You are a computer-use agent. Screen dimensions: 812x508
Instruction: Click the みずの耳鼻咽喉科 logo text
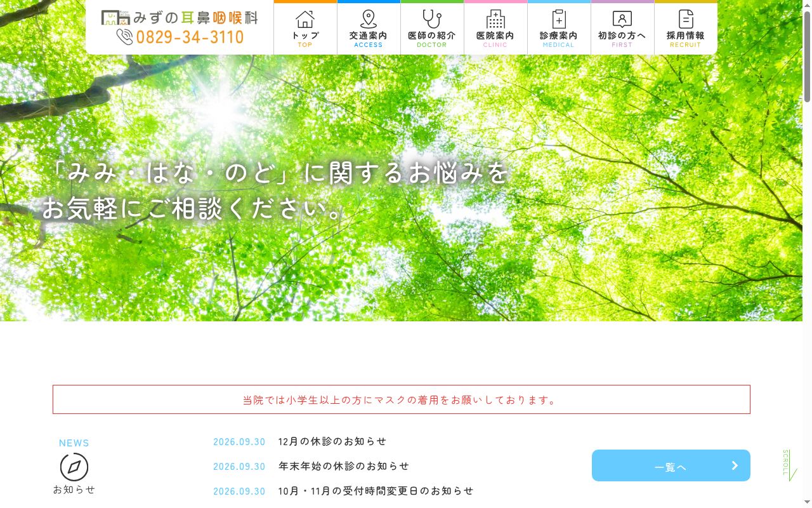point(196,18)
